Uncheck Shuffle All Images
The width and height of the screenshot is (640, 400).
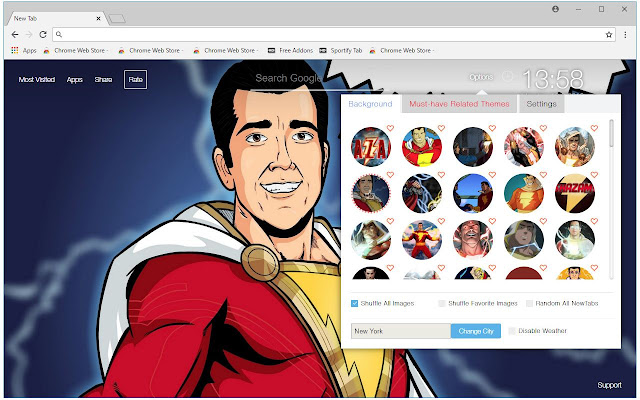(x=354, y=303)
